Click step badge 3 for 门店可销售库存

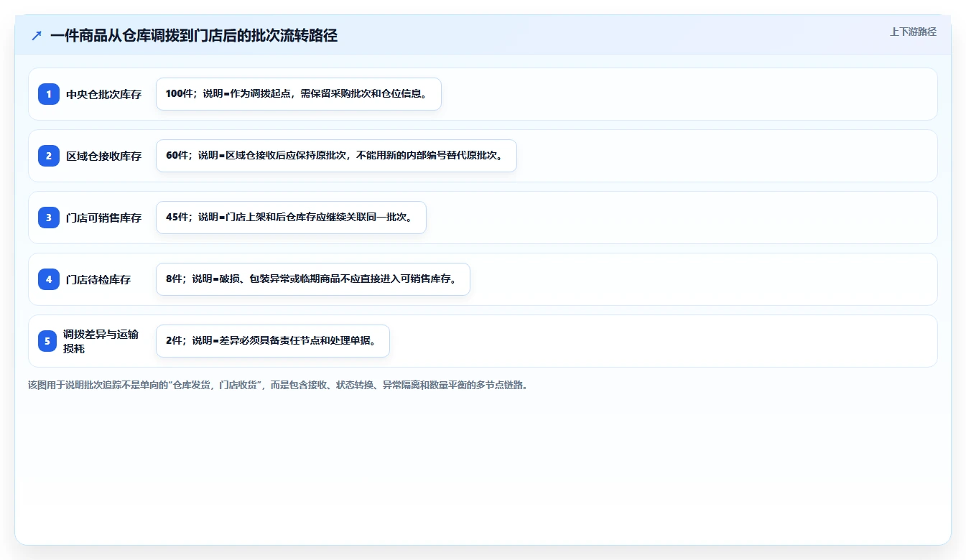coord(49,218)
